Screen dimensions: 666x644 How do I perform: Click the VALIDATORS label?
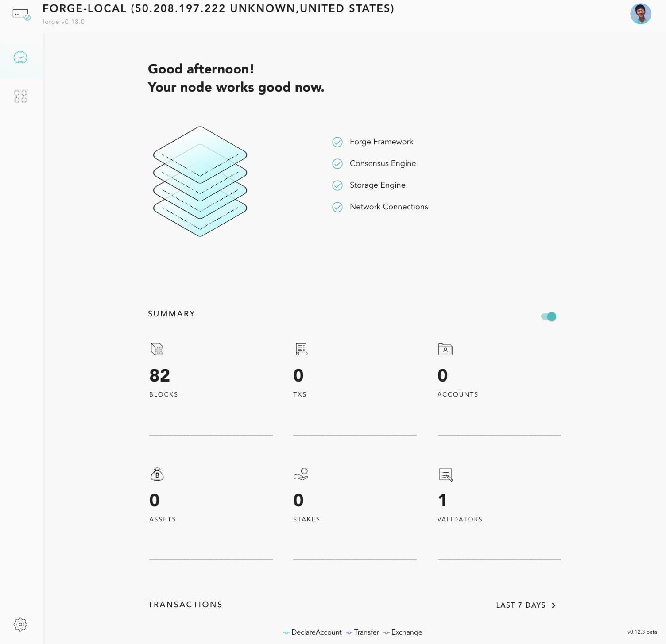[460, 519]
